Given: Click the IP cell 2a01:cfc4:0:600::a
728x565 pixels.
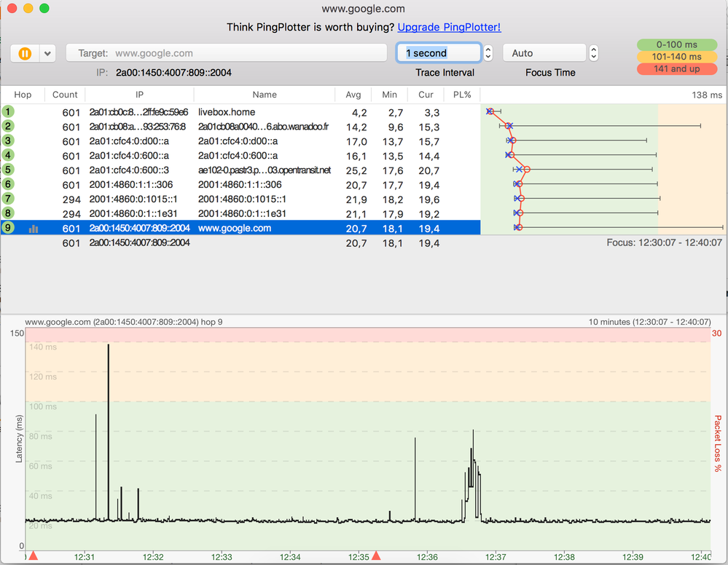Looking at the screenshot, I should pos(129,156).
